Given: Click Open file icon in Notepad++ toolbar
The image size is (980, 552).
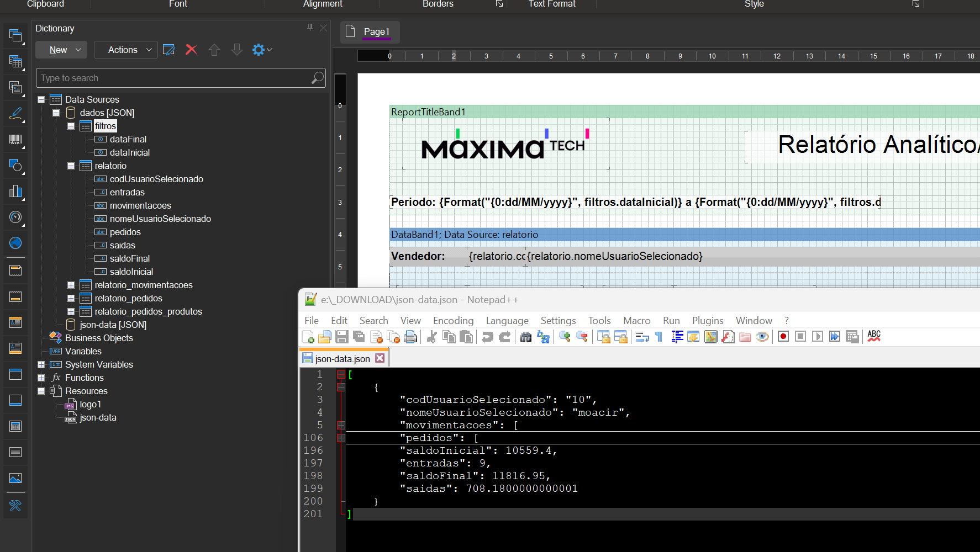Looking at the screenshot, I should (x=325, y=337).
